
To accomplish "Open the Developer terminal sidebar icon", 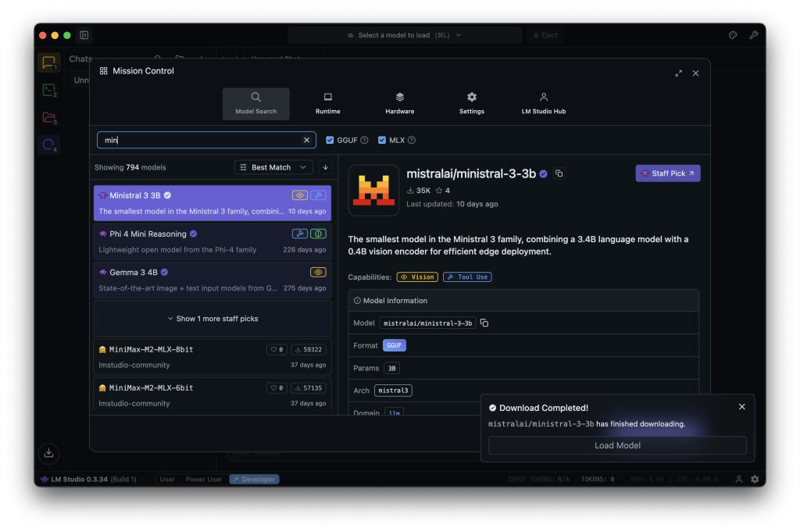I will [48, 91].
